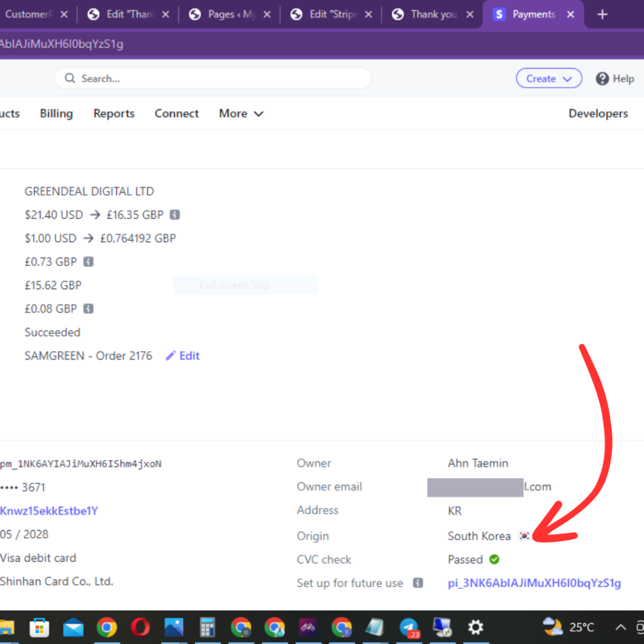Open the first Chrome taskbar icon

107,627
